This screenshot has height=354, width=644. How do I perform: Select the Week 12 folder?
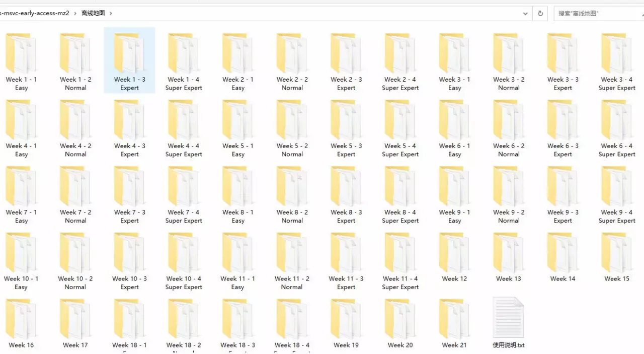pos(454,258)
